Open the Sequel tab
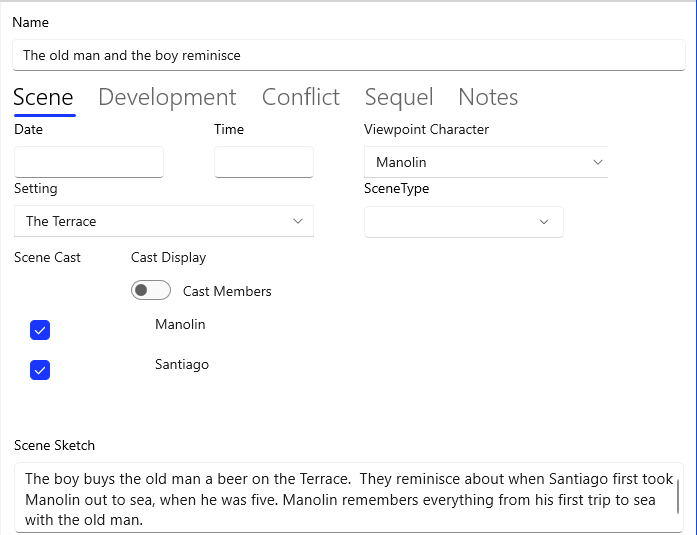 [398, 97]
